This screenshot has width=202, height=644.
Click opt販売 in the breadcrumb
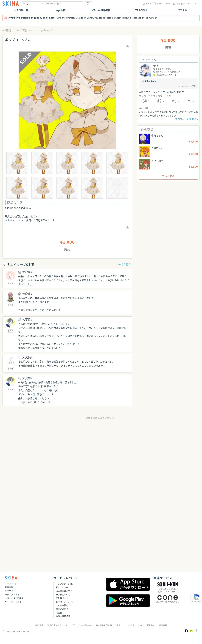click(x=6, y=30)
